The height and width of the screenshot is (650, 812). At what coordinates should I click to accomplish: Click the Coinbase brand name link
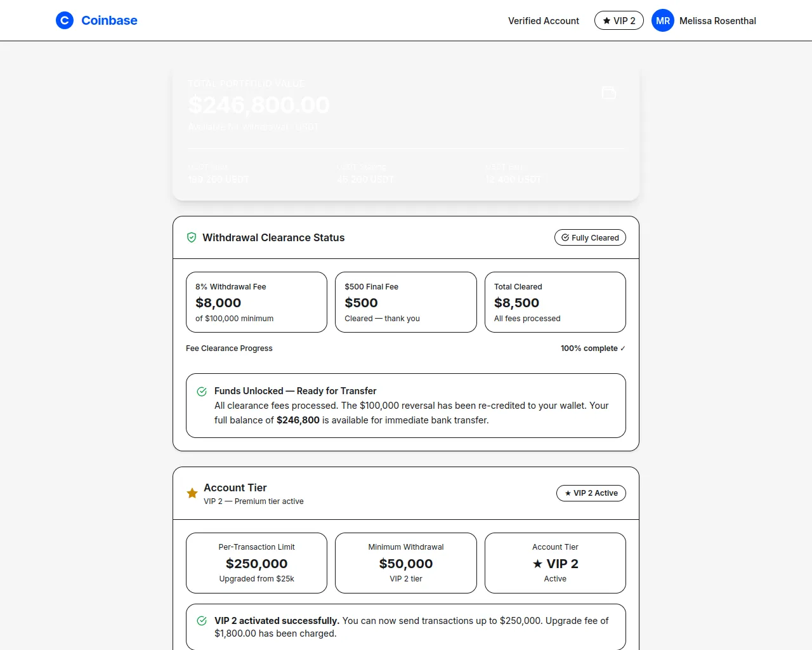pos(109,20)
